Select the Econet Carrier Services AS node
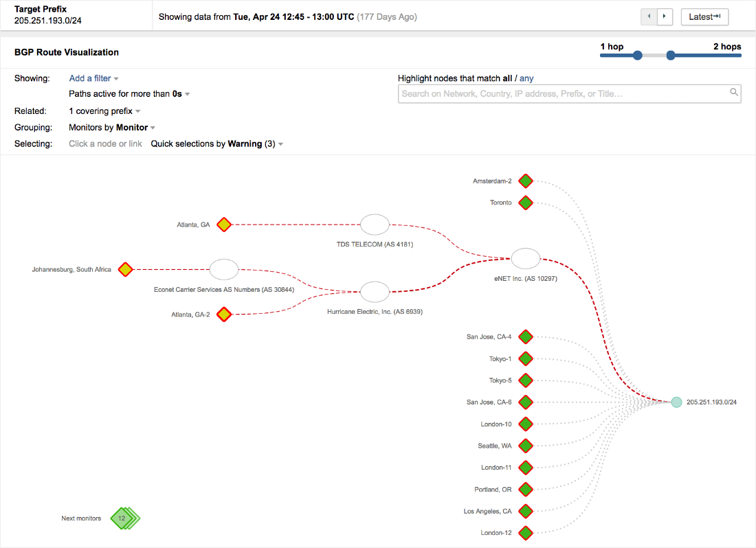Viewport: 756px width, 548px height. pyautogui.click(x=223, y=270)
